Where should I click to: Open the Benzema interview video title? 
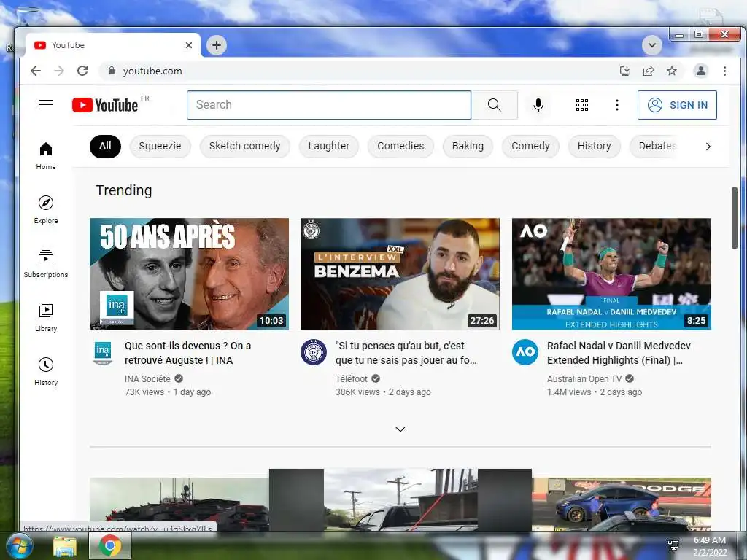[x=406, y=353]
